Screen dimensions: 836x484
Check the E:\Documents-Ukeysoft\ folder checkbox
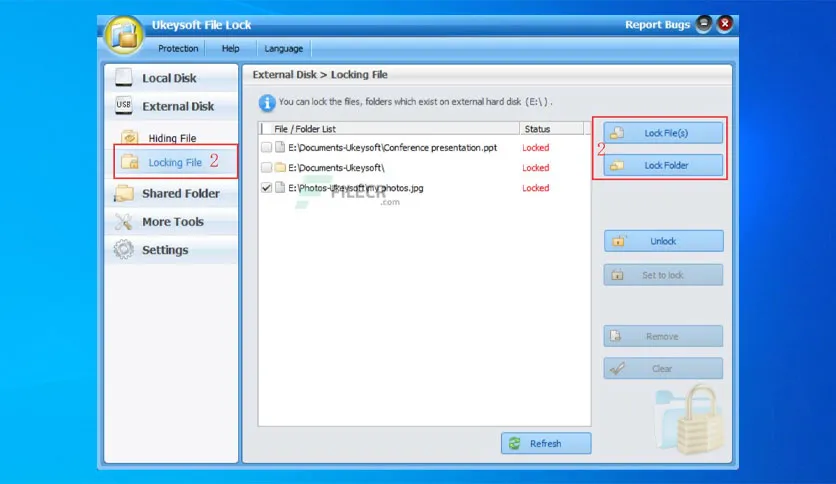click(x=267, y=167)
